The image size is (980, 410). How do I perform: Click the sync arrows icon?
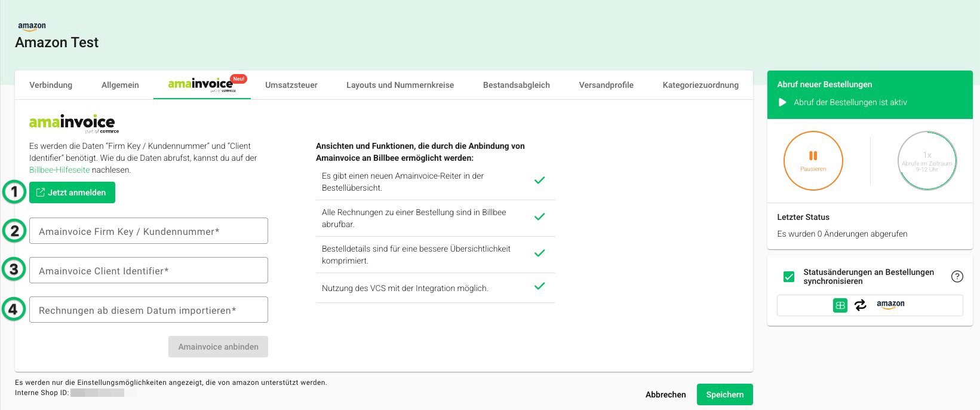point(860,305)
